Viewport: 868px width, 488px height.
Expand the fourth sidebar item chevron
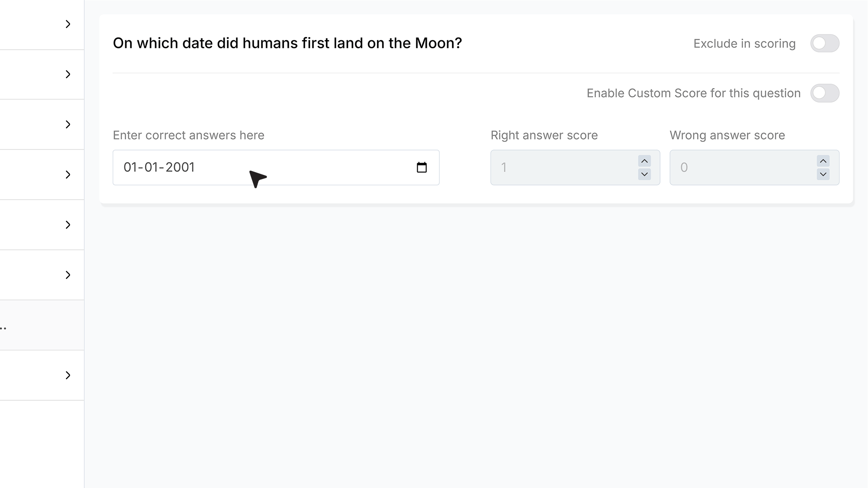pyautogui.click(x=68, y=174)
